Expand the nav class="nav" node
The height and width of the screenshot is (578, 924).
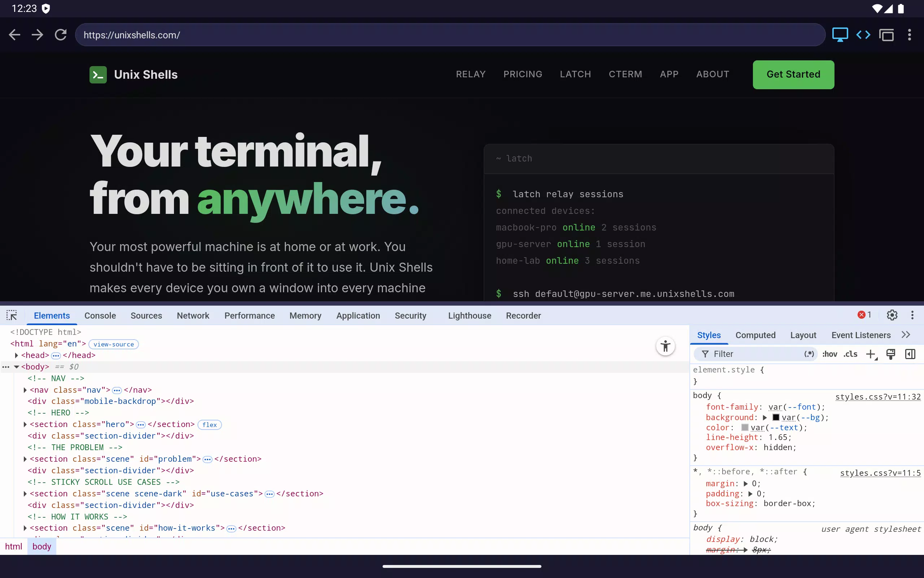pyautogui.click(x=25, y=390)
